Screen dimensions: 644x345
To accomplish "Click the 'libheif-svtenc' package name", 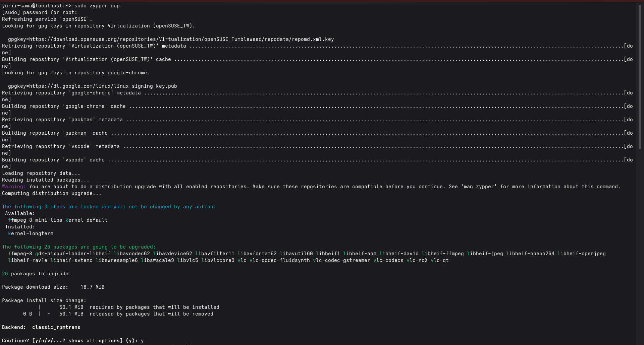I will click(x=71, y=260).
